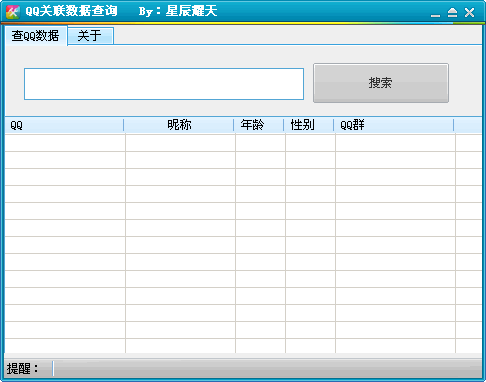Viewport: 486px width, 382px height.
Task: Click the tray/eject icon in the title bar
Action: 452,13
